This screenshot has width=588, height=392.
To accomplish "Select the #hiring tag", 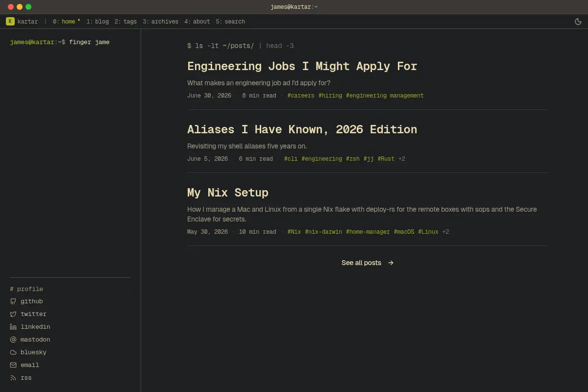I will (x=330, y=96).
